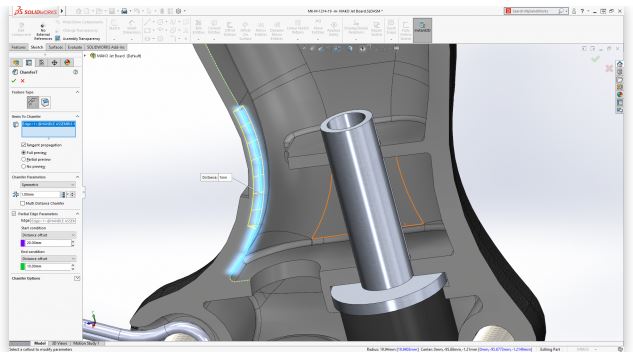Screen dimensions: 633x360
Task: Select Partial preview radio button
Action: click(x=23, y=159)
